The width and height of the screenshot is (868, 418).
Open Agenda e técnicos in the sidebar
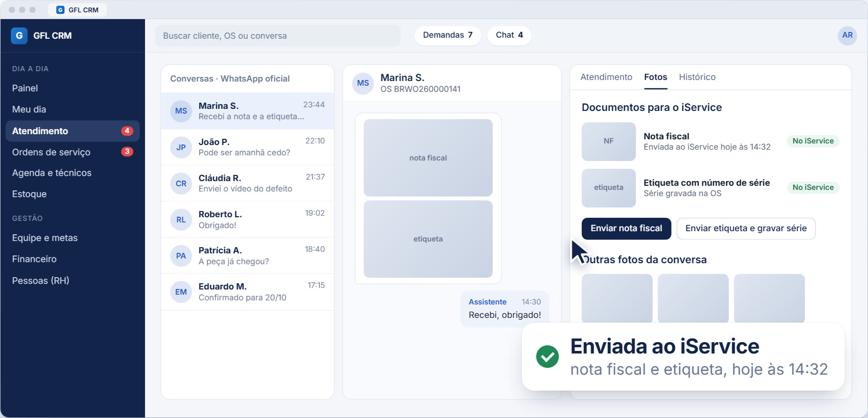[x=73, y=173]
